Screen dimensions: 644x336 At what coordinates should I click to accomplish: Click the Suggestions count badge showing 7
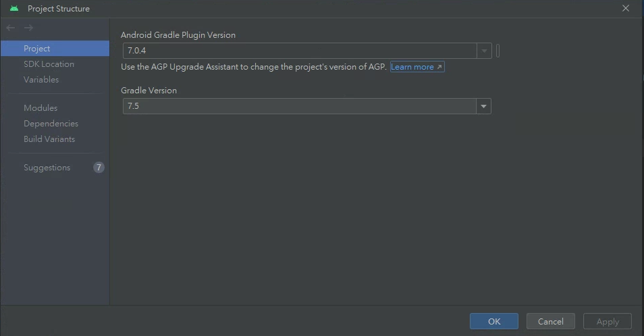point(99,167)
